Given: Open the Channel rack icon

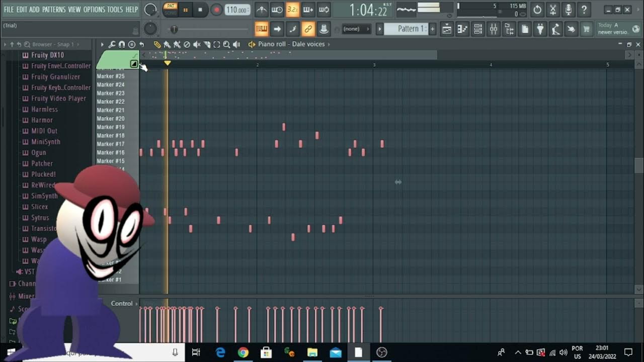Looking at the screenshot, I should (x=478, y=29).
